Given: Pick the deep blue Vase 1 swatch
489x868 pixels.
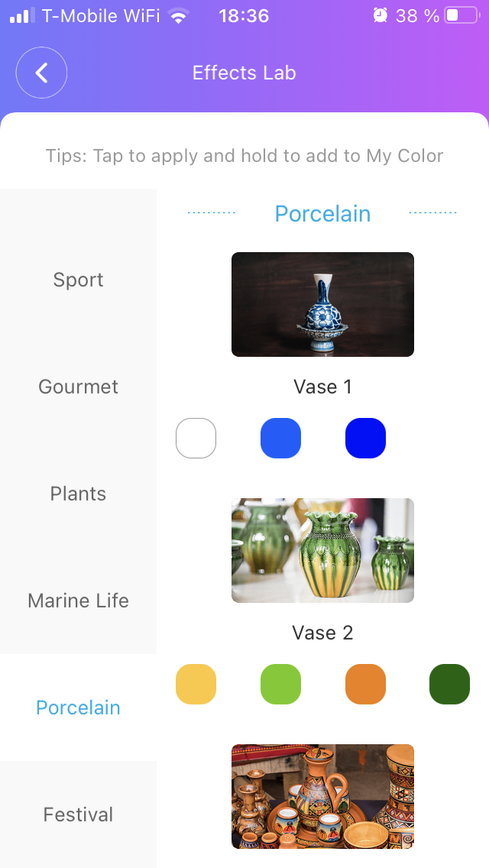Looking at the screenshot, I should [x=365, y=439].
